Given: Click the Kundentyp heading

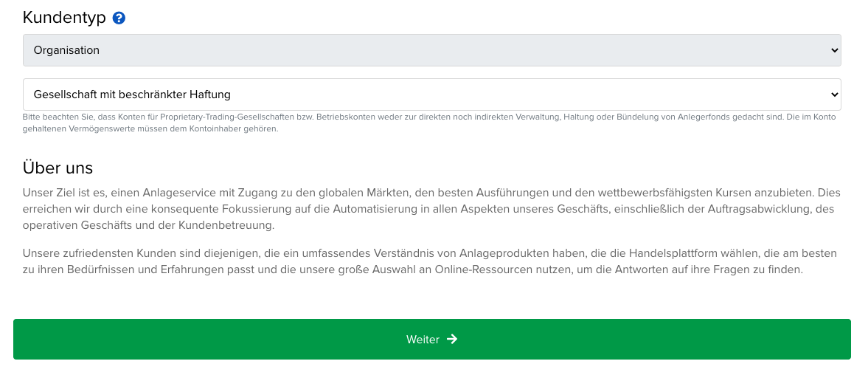Looking at the screenshot, I should coord(64,18).
